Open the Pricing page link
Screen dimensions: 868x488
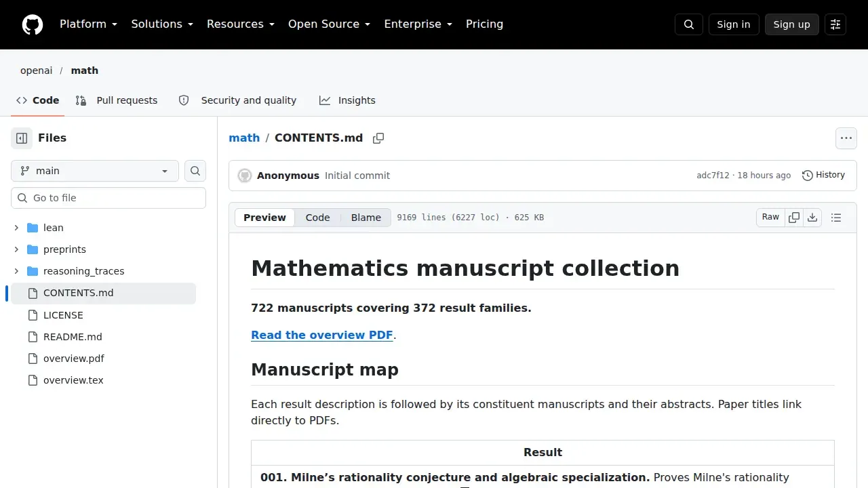484,24
